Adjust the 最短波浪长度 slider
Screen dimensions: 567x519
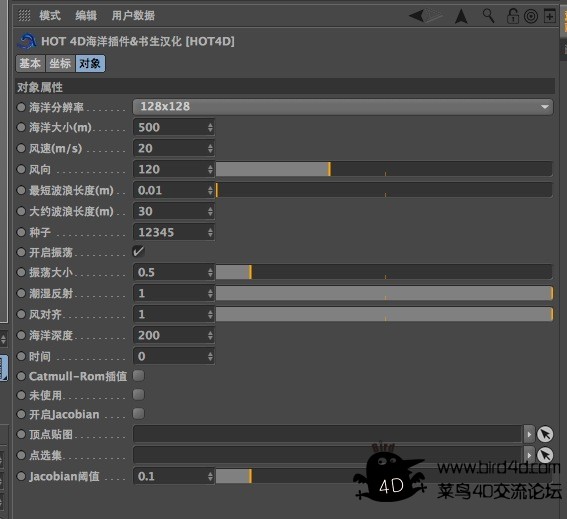(384, 190)
